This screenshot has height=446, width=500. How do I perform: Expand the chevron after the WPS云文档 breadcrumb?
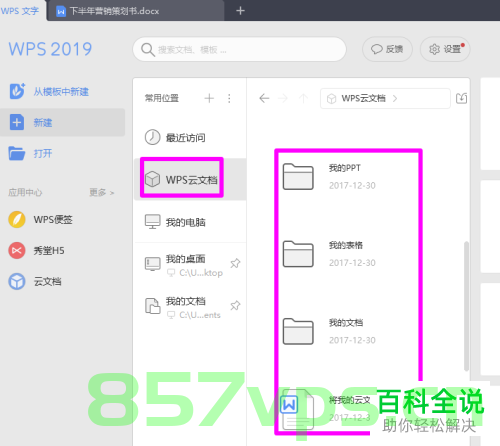pyautogui.click(x=395, y=98)
